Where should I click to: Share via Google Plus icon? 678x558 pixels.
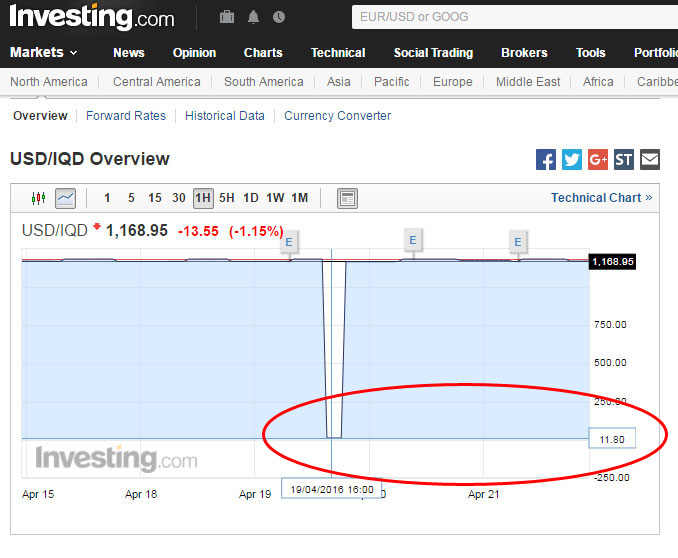(x=598, y=160)
